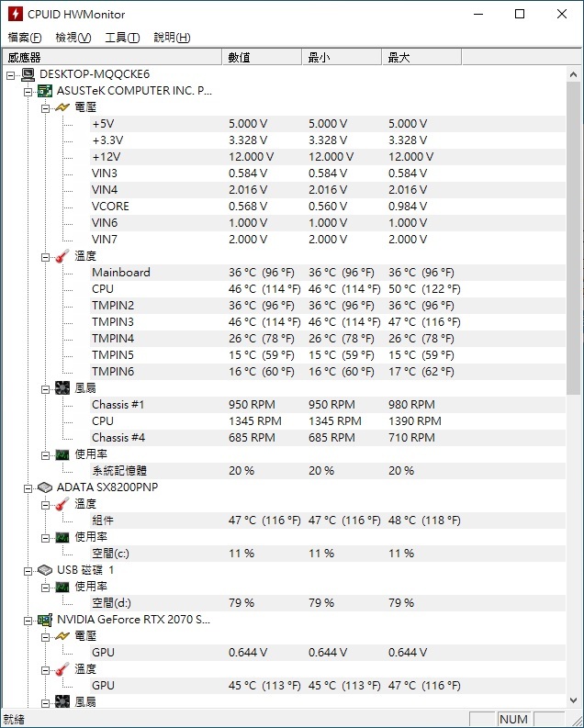
Task: Select the Chassis #1 fan row
Action: tap(328, 405)
